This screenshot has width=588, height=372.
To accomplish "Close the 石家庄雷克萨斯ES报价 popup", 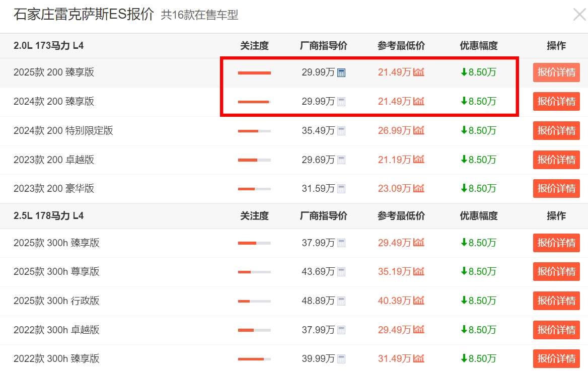I will [x=580, y=15].
